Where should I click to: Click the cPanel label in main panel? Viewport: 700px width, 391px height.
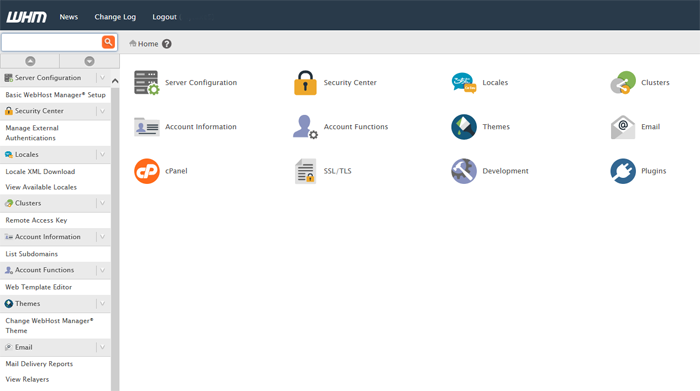click(x=176, y=171)
